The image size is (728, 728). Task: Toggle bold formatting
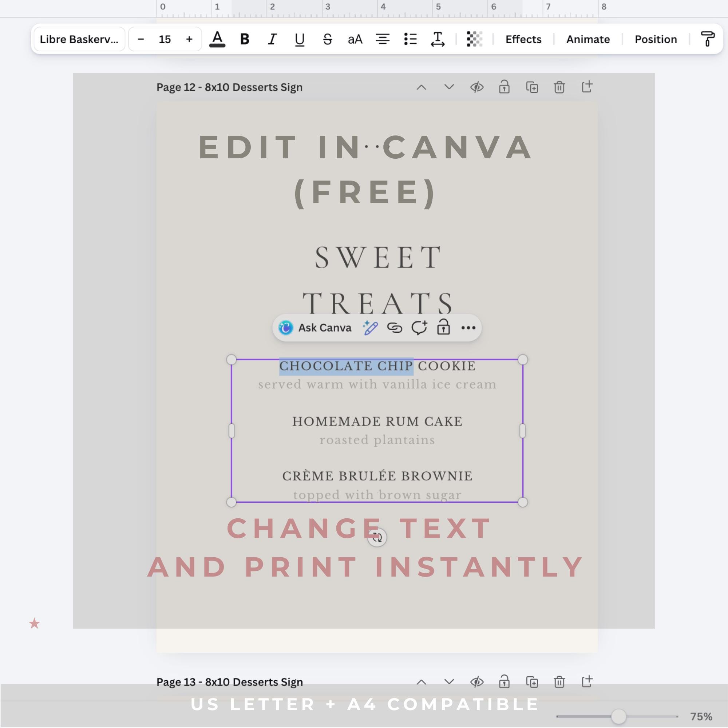[x=245, y=39]
